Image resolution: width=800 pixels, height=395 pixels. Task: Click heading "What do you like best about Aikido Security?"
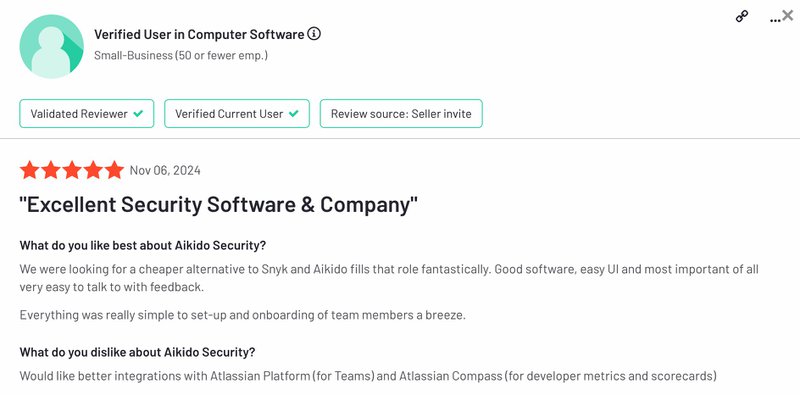pos(143,245)
